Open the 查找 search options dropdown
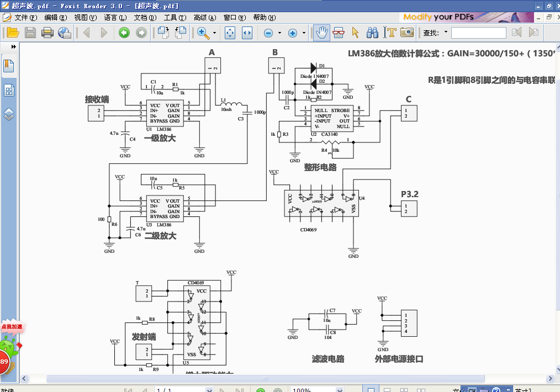 (x=446, y=33)
